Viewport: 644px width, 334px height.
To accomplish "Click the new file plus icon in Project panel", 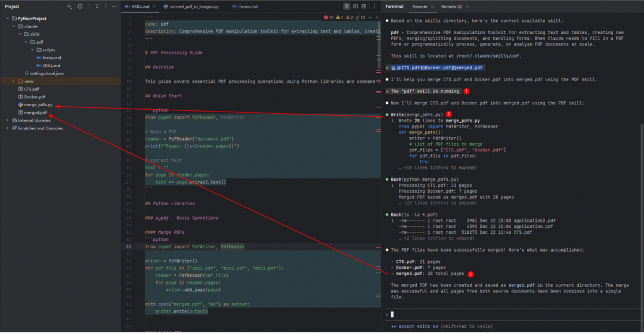I will point(69,7).
